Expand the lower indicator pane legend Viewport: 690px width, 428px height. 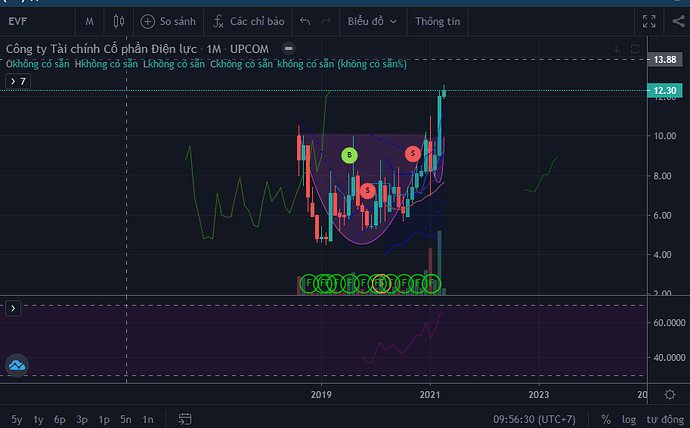click(x=14, y=309)
